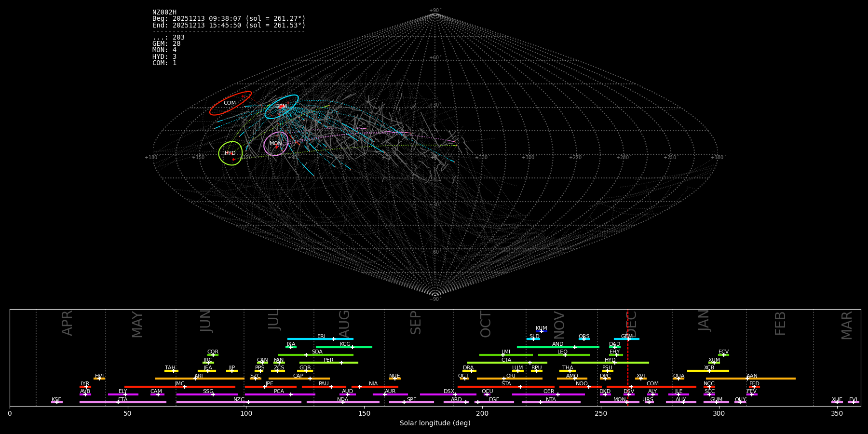Select the ECV shower marker in timeline
Image resolution: width=868 pixels, height=434 pixels.
723,355
